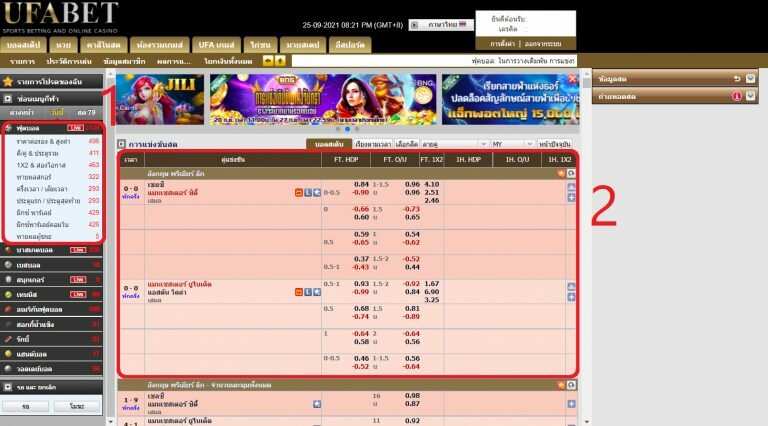The width and height of the screenshot is (768, 426).
Task: Favorite the Manchester United match with its star
Action: (x=317, y=292)
